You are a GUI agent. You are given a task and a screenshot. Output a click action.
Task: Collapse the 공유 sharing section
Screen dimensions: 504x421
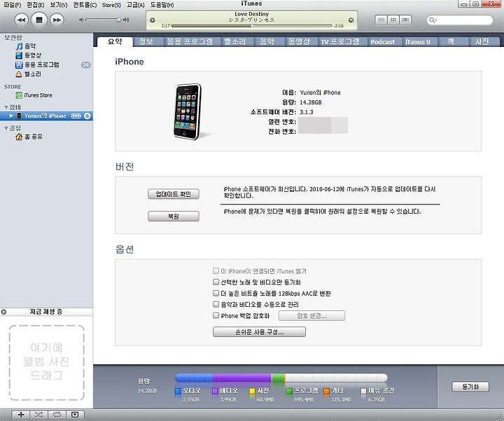[x=6, y=128]
